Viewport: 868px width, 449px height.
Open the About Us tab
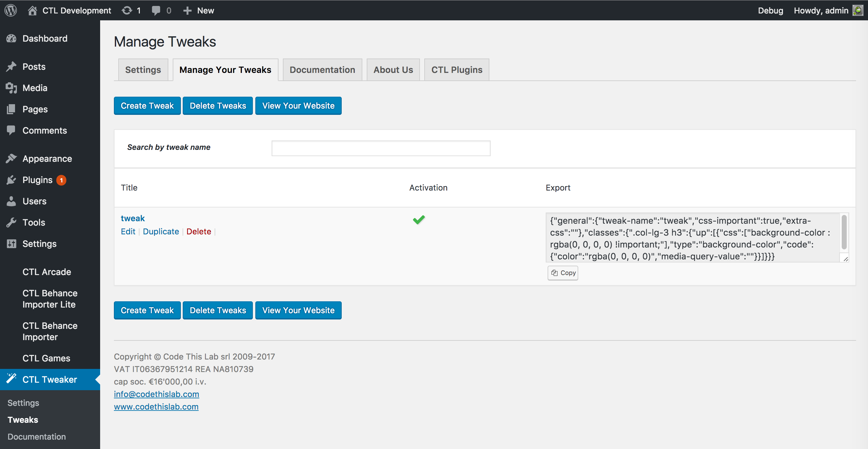point(393,70)
